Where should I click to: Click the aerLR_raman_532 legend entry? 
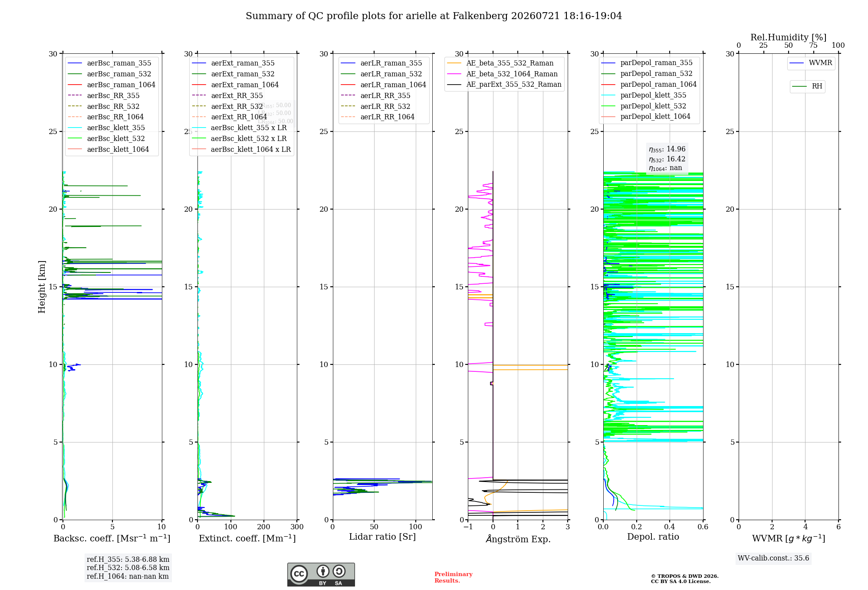(381, 74)
